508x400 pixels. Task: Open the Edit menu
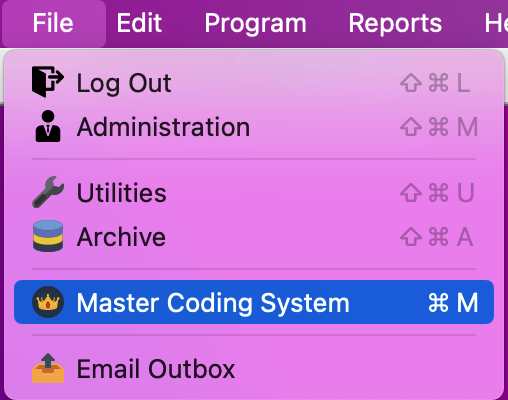click(x=139, y=23)
